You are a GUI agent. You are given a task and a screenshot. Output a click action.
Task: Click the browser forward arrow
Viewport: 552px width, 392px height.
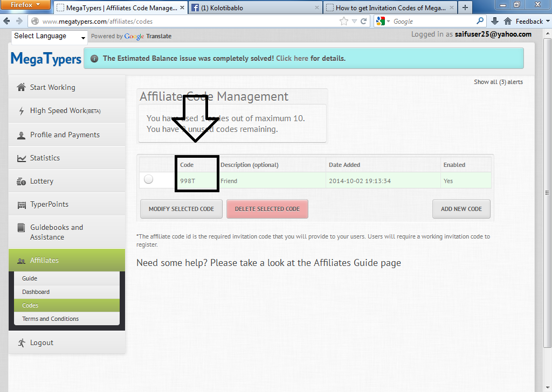tap(19, 22)
